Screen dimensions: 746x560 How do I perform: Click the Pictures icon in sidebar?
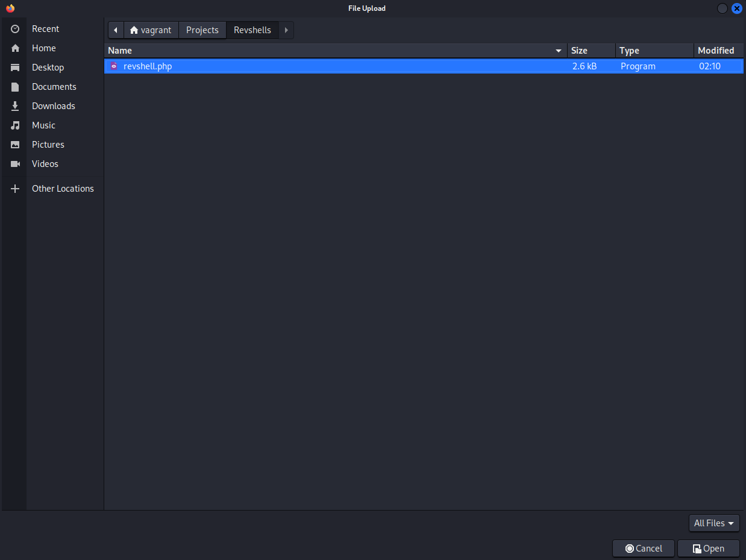click(x=15, y=145)
